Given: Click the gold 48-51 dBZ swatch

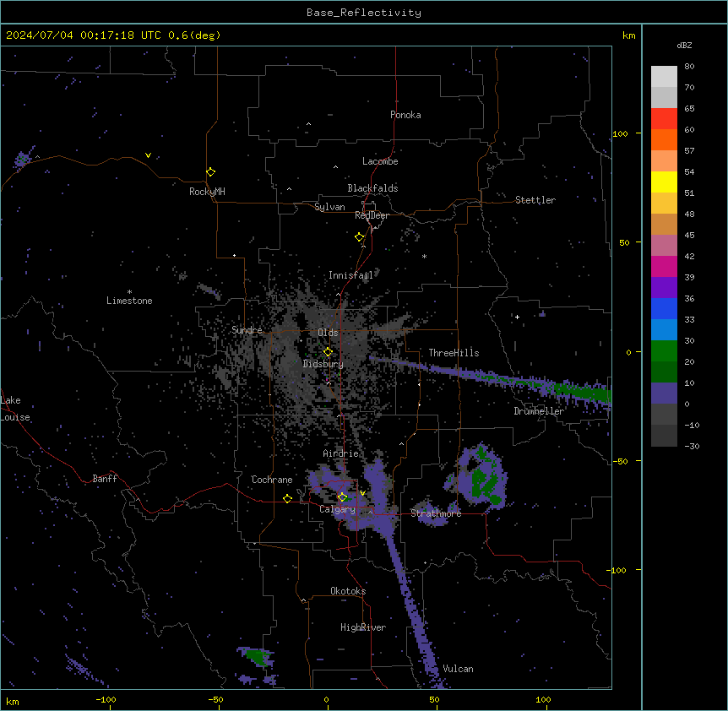Looking at the screenshot, I should 664,204.
